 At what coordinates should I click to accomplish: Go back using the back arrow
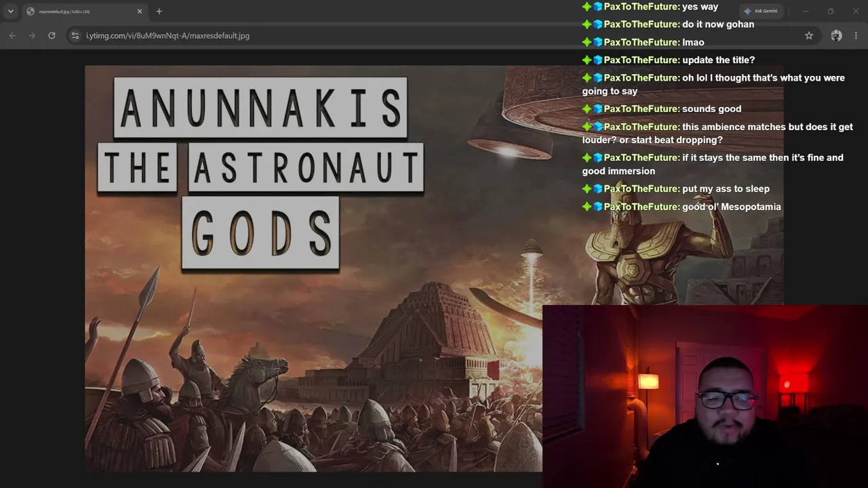(x=13, y=35)
